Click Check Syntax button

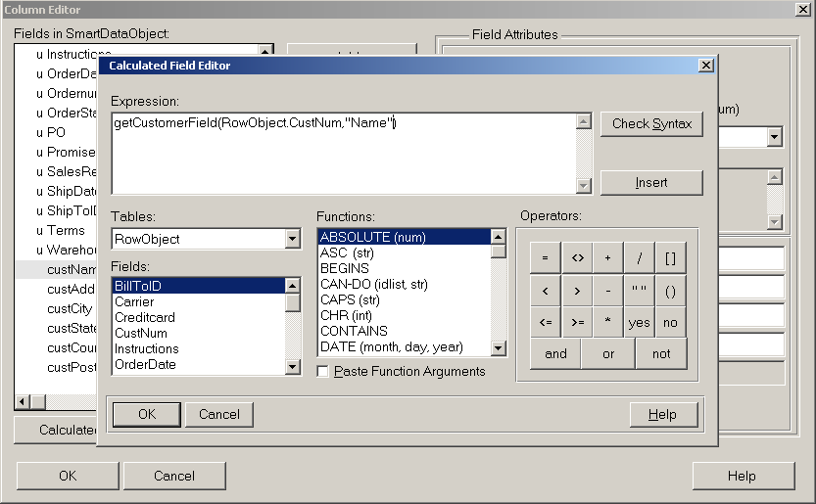(x=651, y=123)
